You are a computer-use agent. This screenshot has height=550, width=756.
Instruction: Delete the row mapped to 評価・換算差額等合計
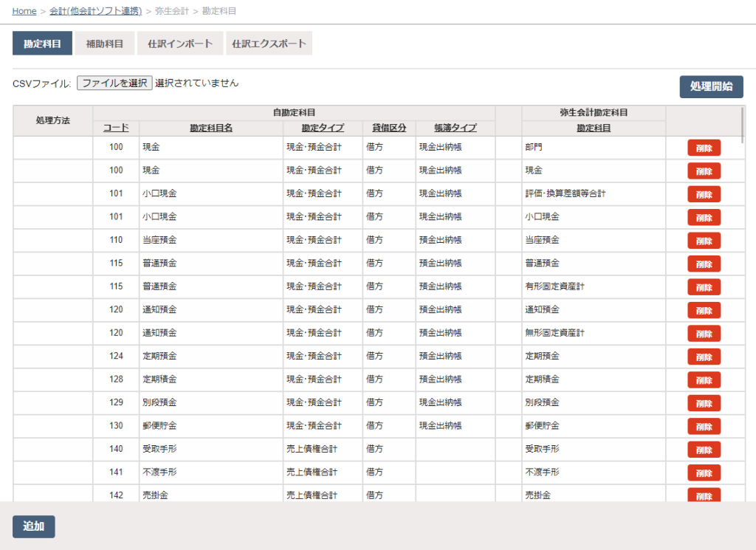pos(704,194)
